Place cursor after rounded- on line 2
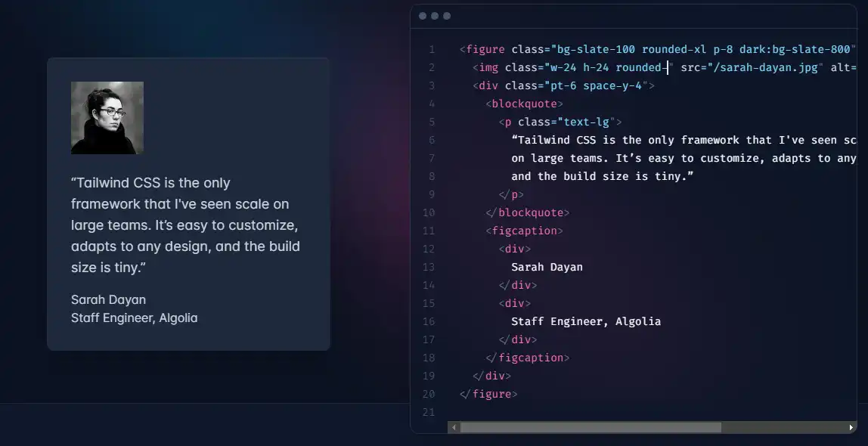The image size is (868, 446). pos(665,67)
